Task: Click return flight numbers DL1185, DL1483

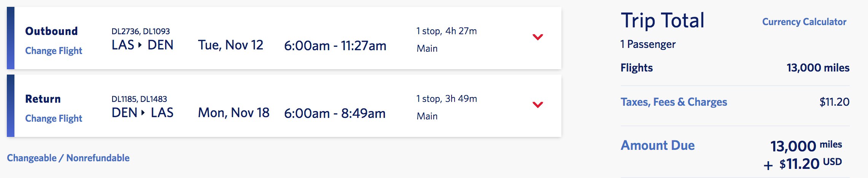Action: coord(139,99)
